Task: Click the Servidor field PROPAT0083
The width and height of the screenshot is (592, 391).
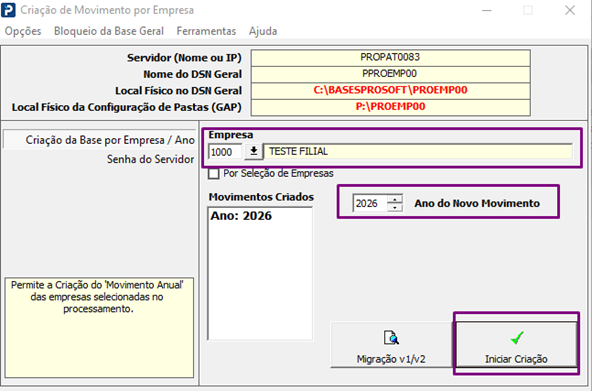Action: (390, 57)
